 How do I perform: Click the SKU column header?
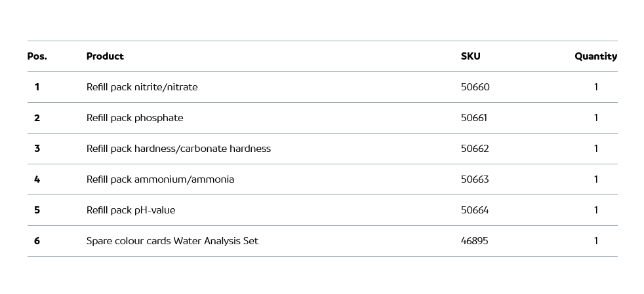pyautogui.click(x=470, y=56)
